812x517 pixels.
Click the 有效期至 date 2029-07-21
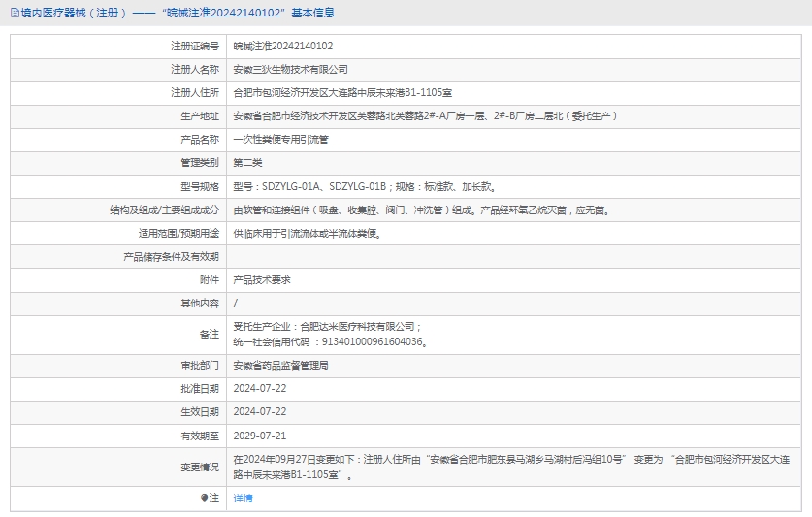[x=260, y=436]
